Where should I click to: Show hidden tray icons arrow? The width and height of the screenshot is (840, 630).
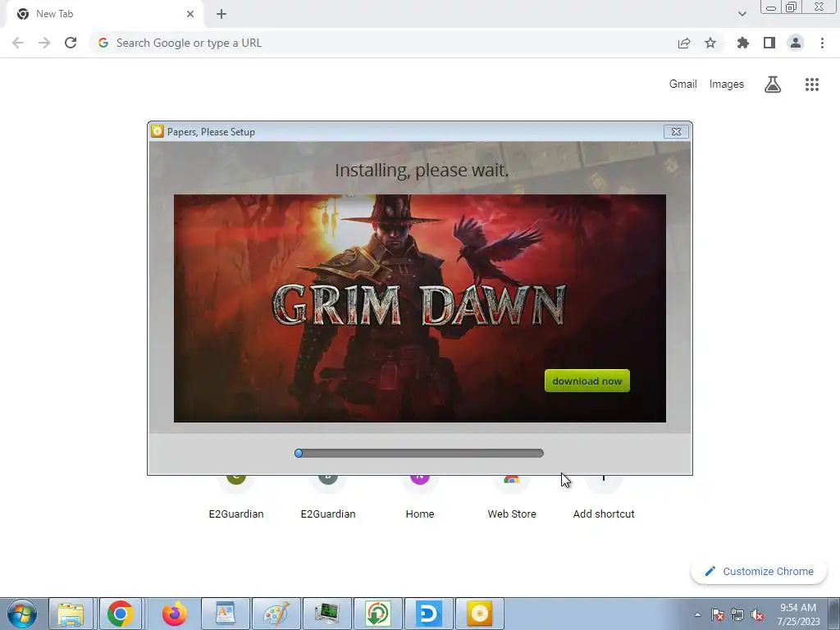[697, 614]
